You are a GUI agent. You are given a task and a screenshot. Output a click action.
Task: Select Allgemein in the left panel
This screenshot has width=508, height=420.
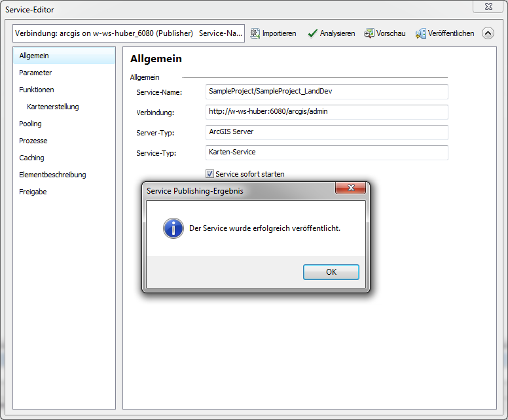click(34, 56)
